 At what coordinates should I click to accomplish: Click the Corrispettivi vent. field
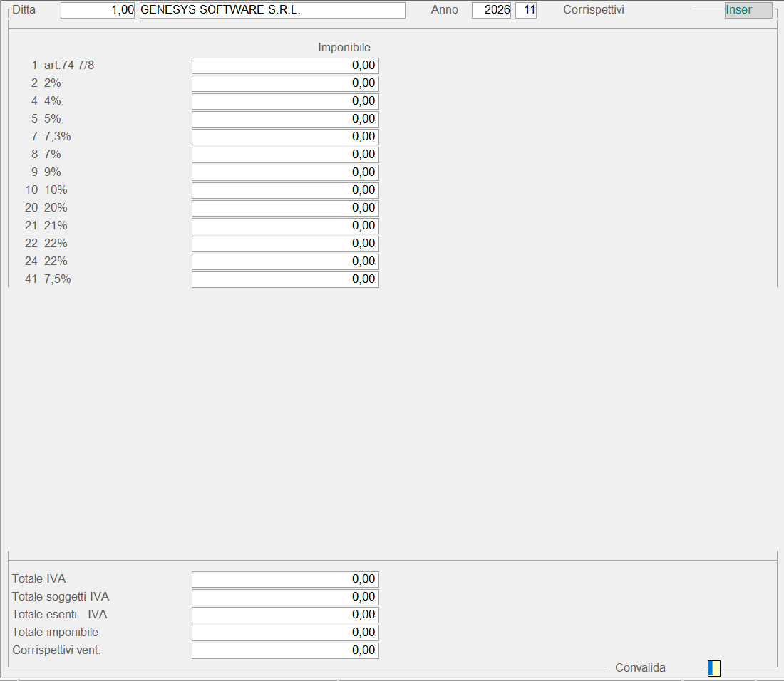285,650
